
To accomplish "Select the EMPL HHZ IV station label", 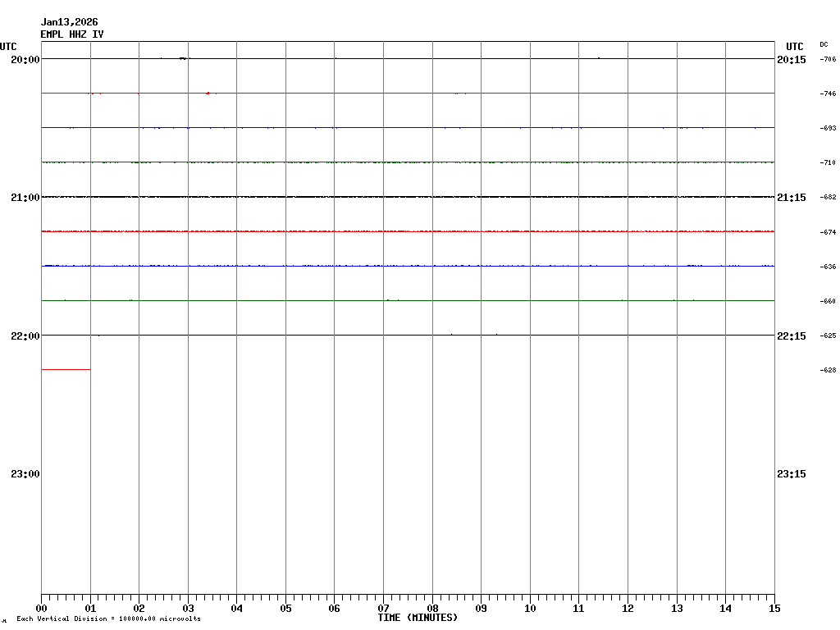I will (x=72, y=34).
